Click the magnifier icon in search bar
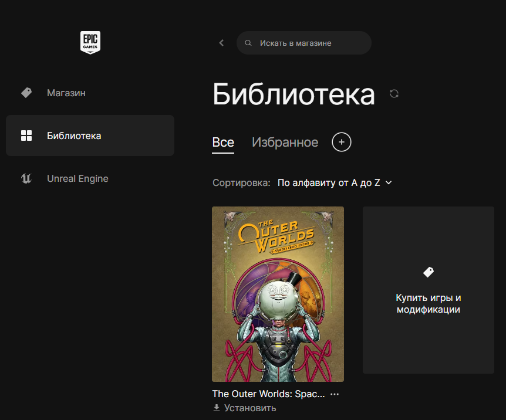Viewport: 506px width, 420px height. pyautogui.click(x=248, y=43)
